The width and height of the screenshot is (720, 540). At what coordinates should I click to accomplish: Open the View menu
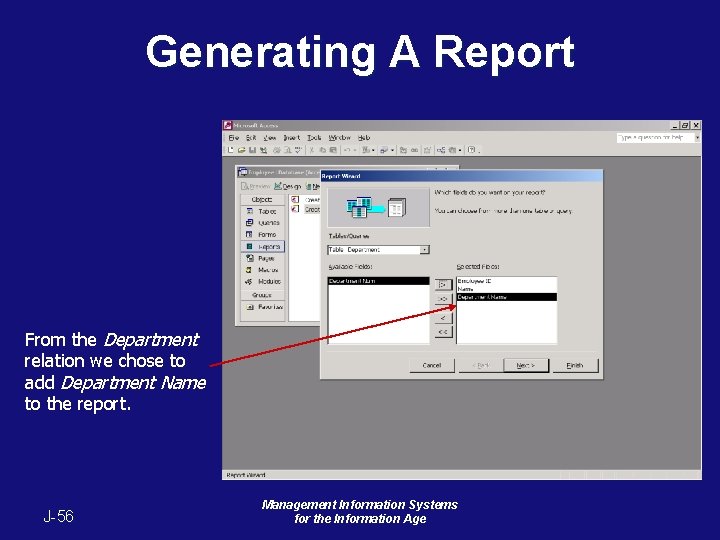pos(270,138)
